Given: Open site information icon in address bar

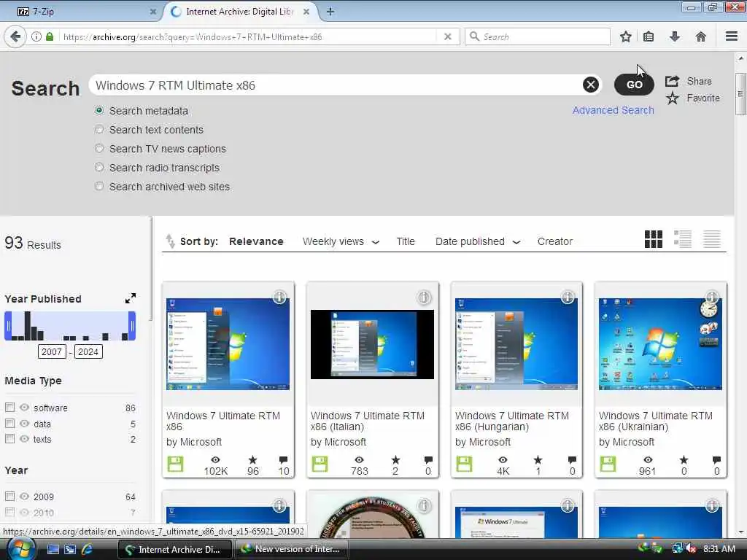Looking at the screenshot, I should tap(36, 36).
